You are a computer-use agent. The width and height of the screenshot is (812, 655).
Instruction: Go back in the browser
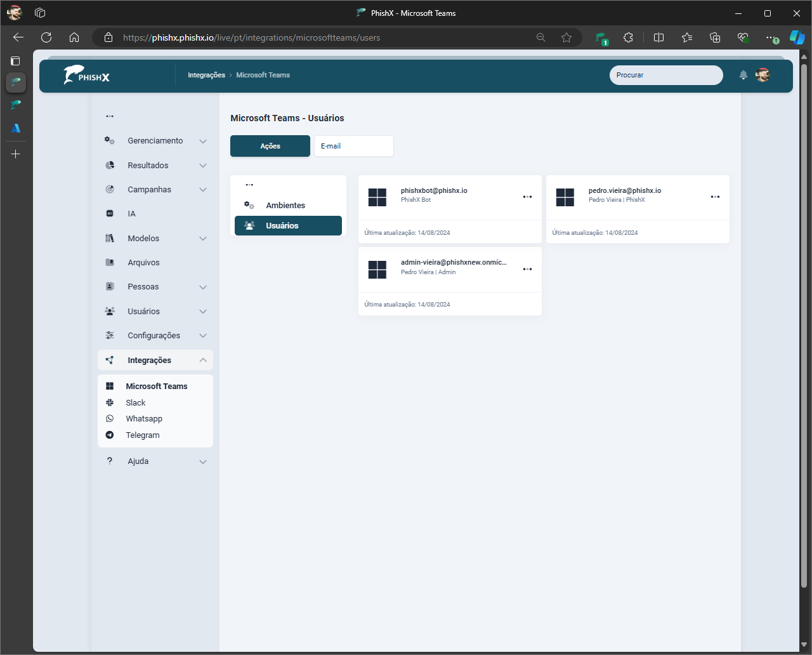click(x=18, y=37)
